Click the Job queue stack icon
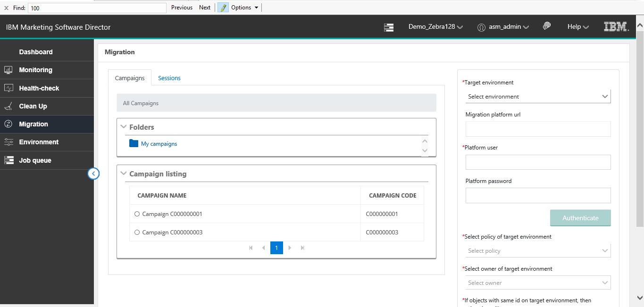 point(8,160)
